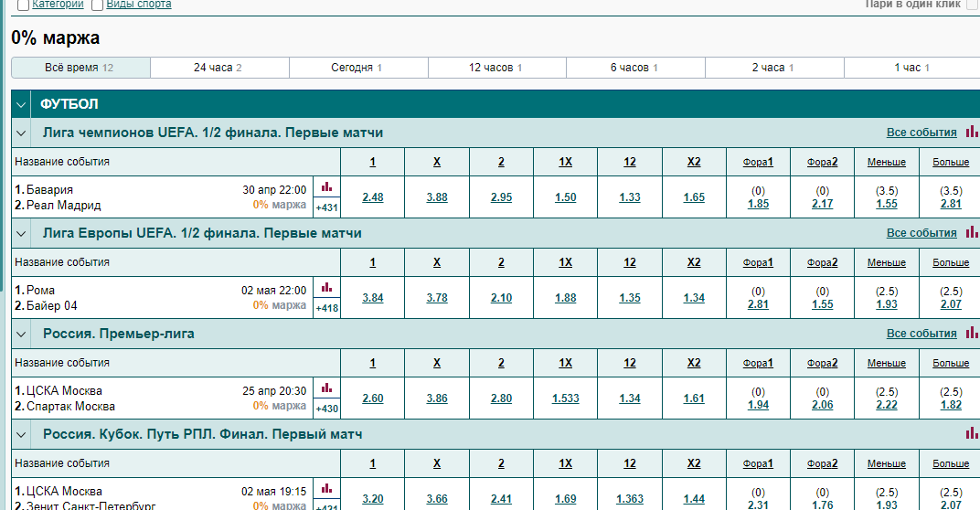Collapse the ФУТБОЛ section
Image resolution: width=980 pixels, height=510 pixels.
pos(21,105)
